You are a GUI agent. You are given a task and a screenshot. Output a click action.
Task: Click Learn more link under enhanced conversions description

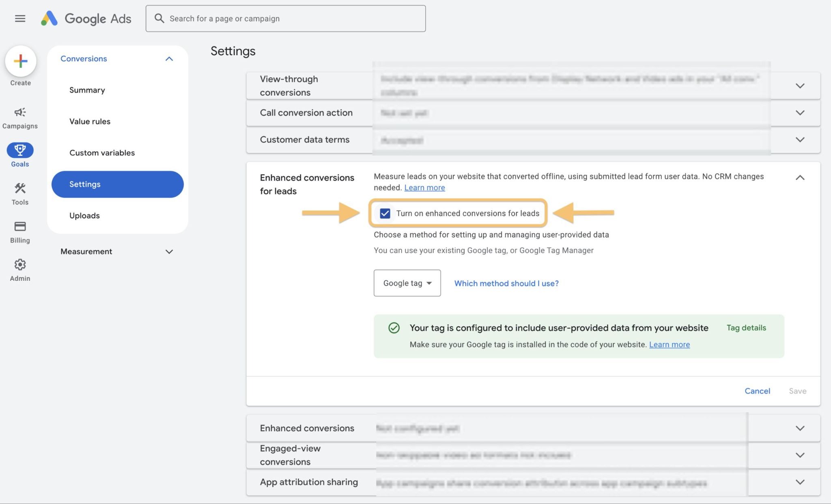coord(424,187)
